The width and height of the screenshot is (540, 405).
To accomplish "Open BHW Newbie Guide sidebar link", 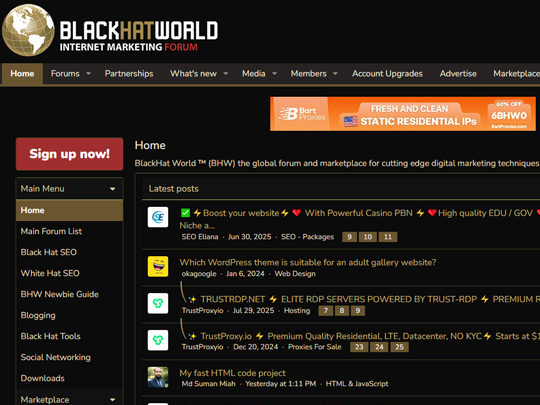I will pyautogui.click(x=60, y=294).
